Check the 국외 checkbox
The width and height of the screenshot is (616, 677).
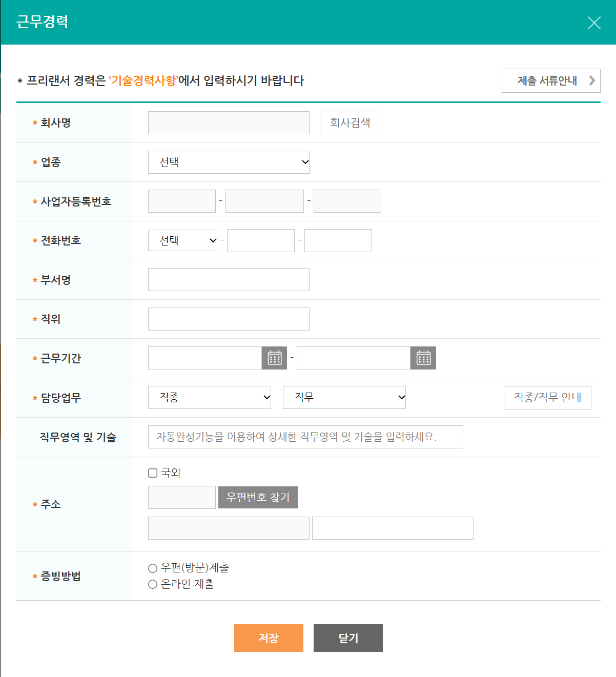153,473
